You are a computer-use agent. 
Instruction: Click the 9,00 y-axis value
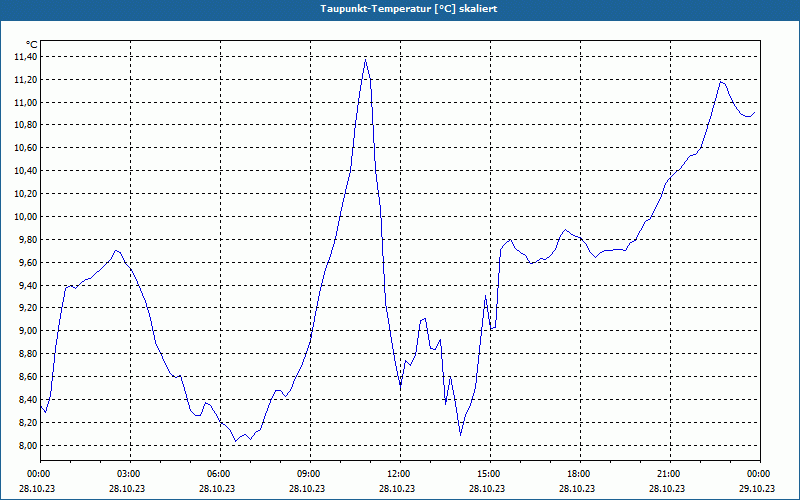(x=28, y=331)
